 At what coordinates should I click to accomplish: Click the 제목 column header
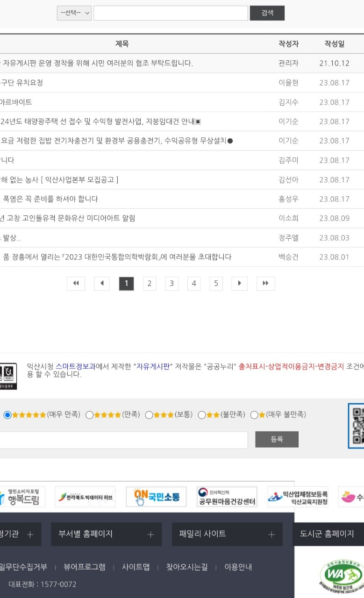[x=122, y=44]
